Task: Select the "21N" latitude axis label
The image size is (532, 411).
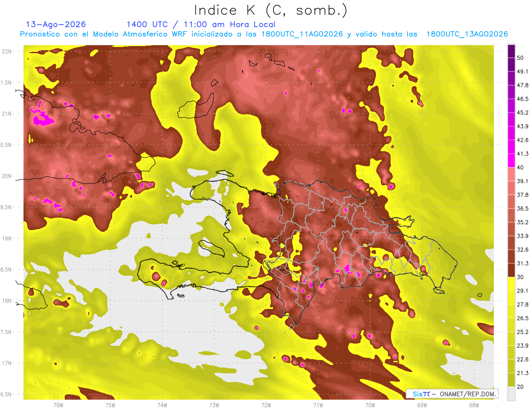Action: pos(7,114)
